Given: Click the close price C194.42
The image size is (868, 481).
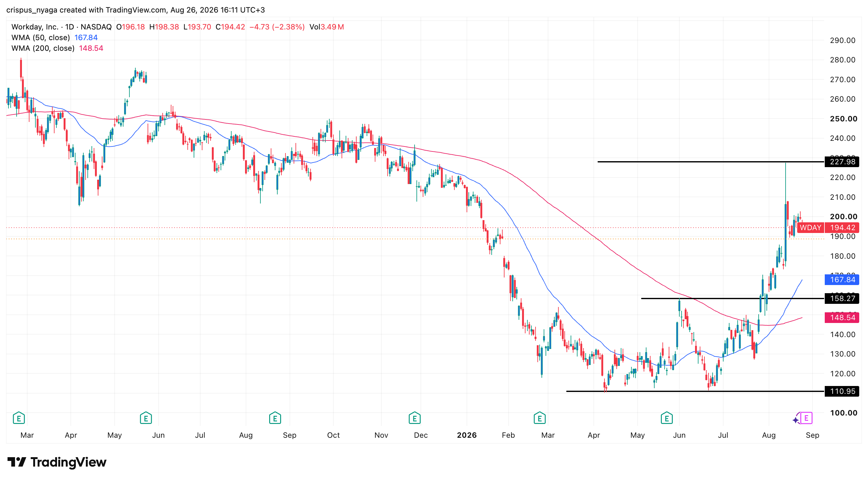Looking at the screenshot, I should pyautogui.click(x=230, y=27).
